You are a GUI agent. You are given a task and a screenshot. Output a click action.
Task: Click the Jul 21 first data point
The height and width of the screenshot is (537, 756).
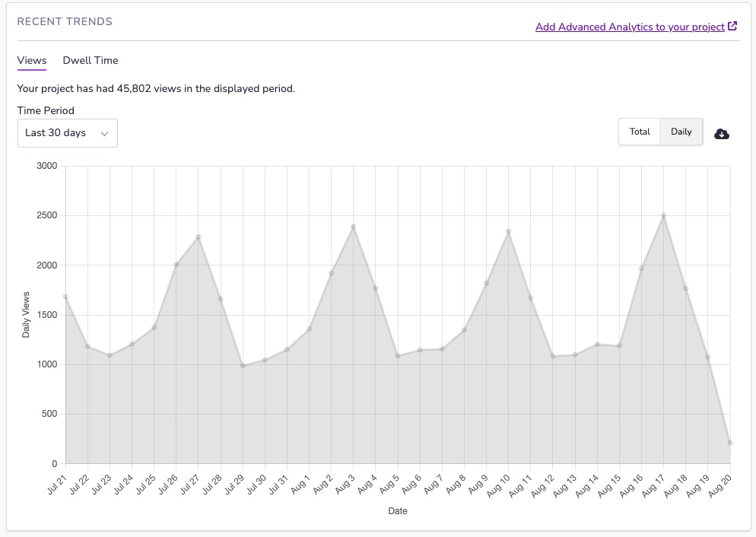point(65,297)
